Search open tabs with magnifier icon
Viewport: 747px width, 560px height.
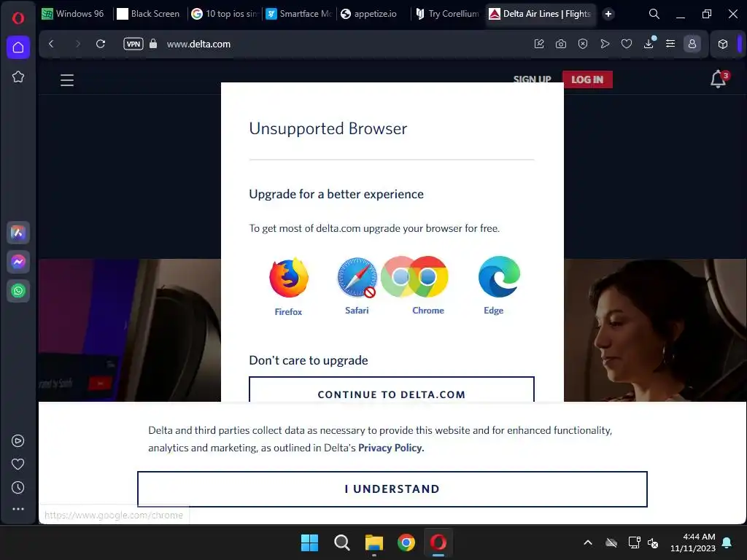coord(654,15)
